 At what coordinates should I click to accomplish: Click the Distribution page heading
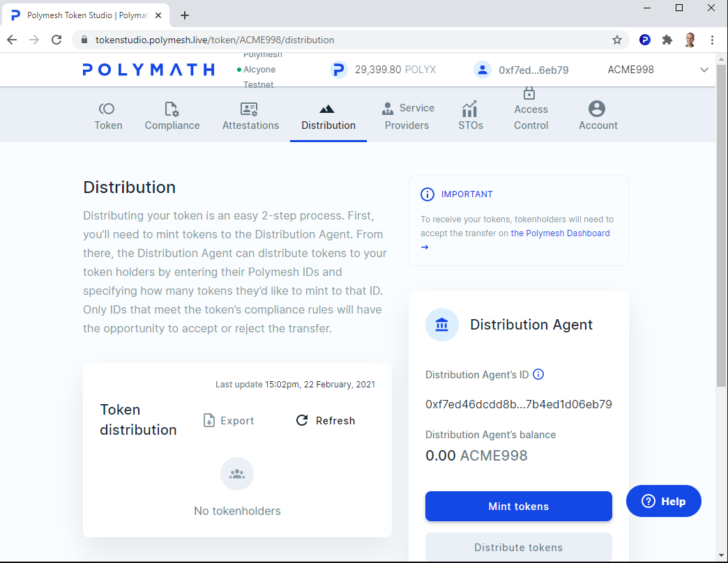[130, 187]
